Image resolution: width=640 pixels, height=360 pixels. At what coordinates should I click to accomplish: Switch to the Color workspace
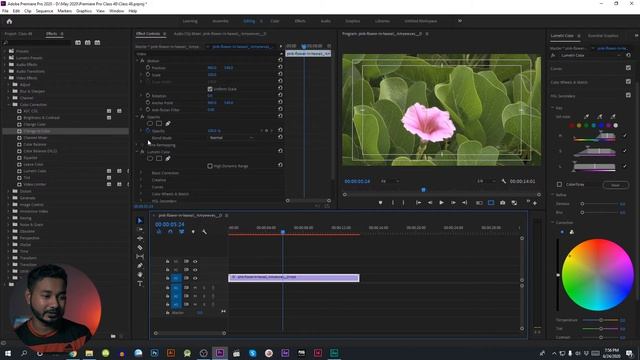pos(275,21)
